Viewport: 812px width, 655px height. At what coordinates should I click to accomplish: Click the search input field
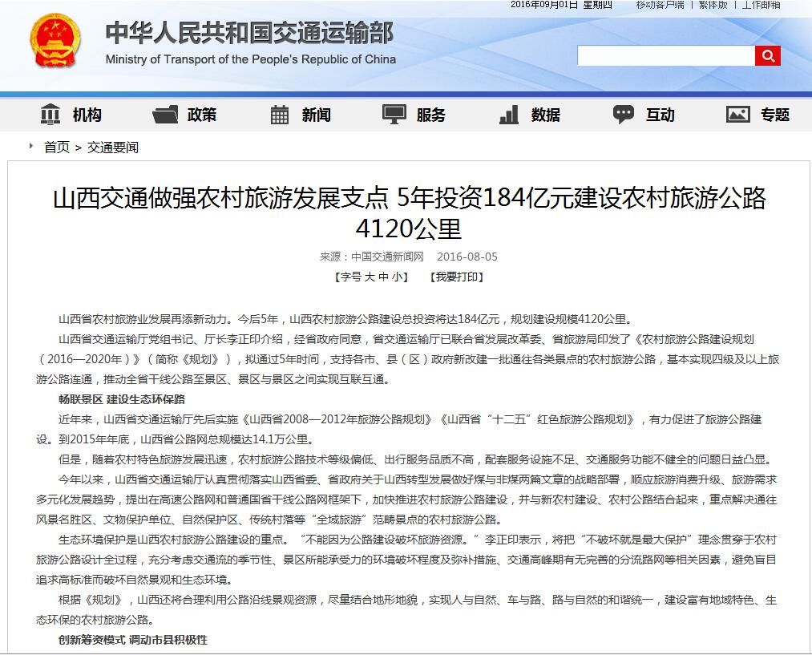[x=666, y=56]
